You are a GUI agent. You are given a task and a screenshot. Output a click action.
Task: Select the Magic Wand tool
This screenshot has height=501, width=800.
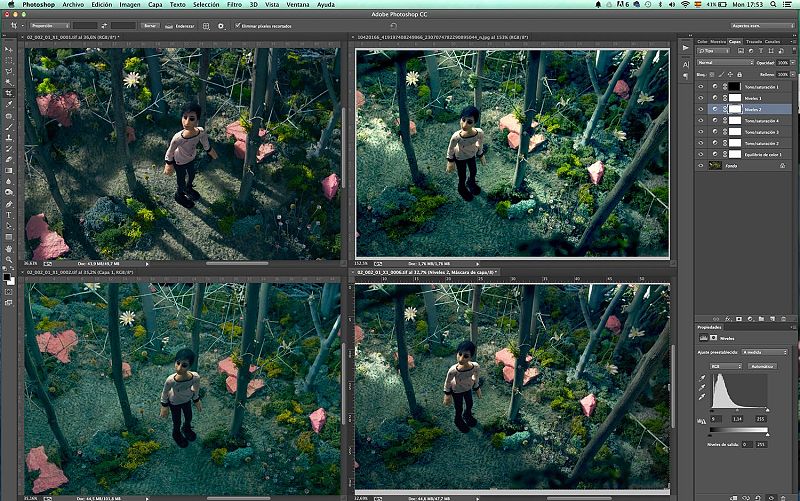click(9, 82)
